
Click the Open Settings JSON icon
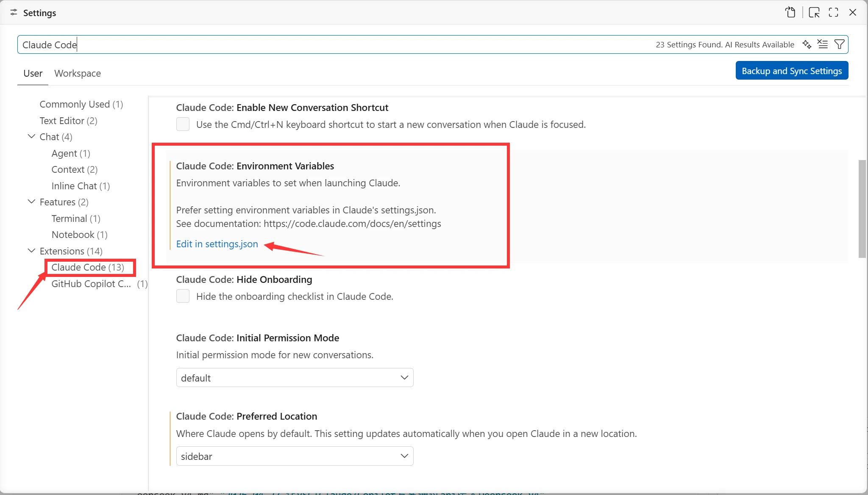click(x=790, y=12)
